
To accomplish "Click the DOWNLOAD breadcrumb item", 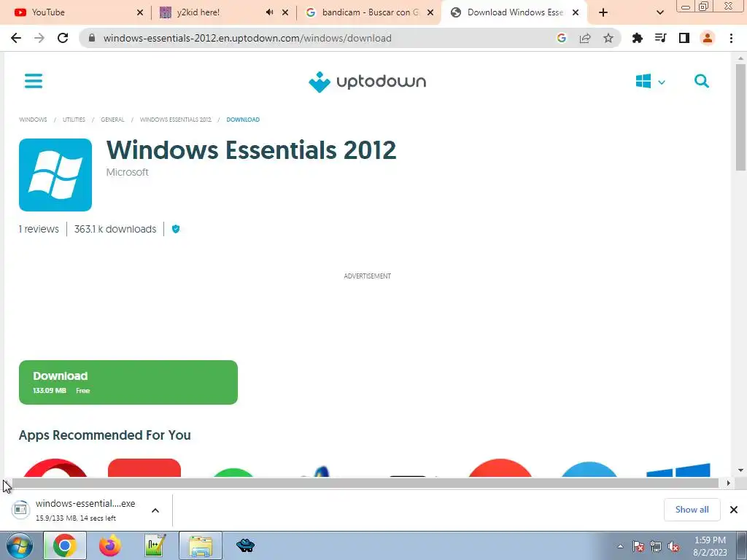I will click(243, 120).
